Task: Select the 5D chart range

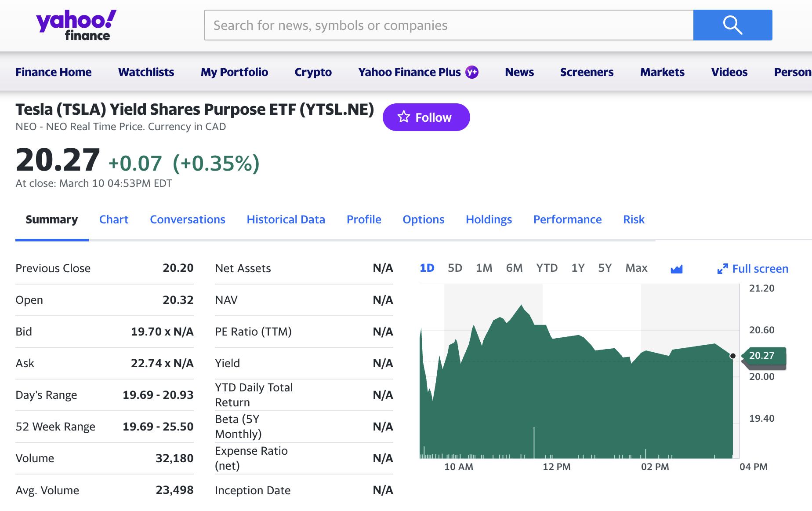Action: pyautogui.click(x=455, y=268)
